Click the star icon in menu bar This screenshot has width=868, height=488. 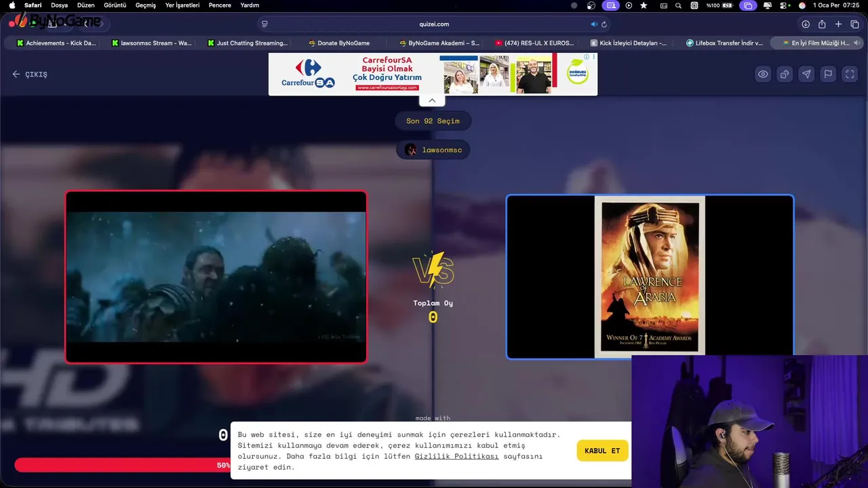coord(644,5)
